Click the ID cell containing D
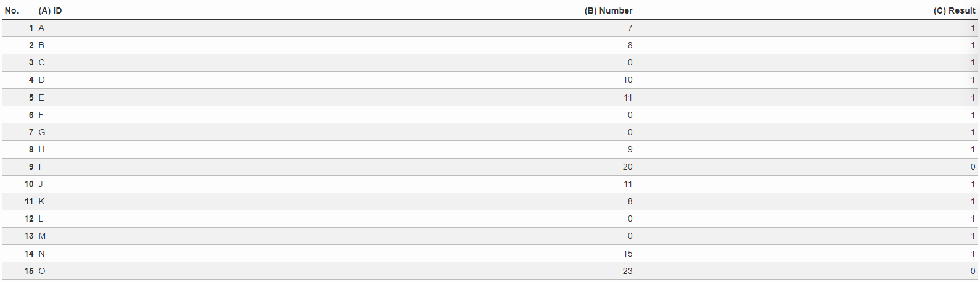This screenshot has width=980, height=282. tap(141, 80)
